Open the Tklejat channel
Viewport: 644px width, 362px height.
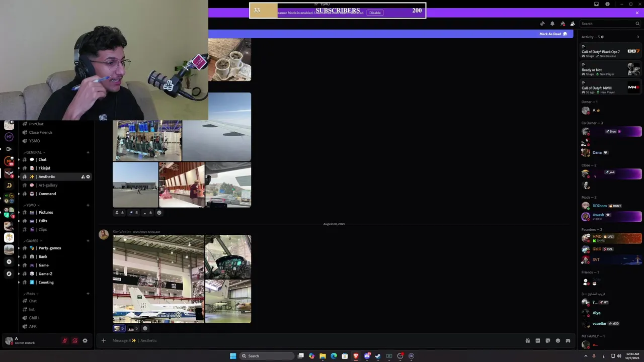tap(55, 168)
